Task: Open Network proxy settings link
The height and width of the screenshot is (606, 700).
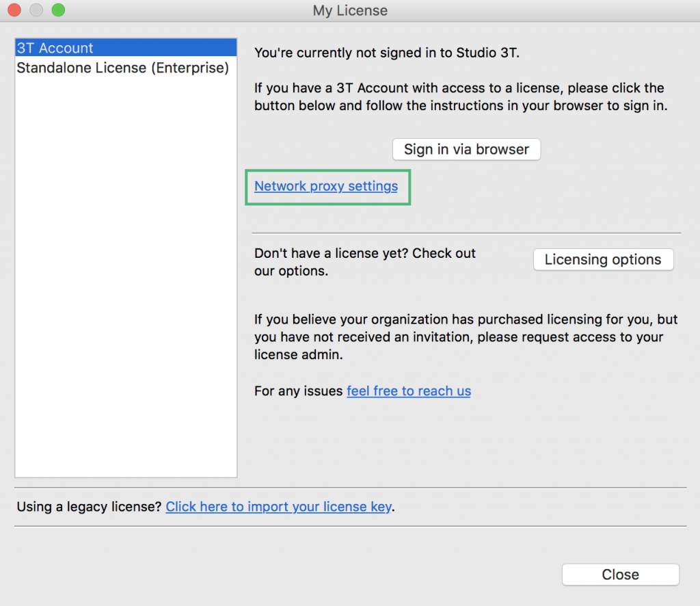Action: click(x=326, y=186)
